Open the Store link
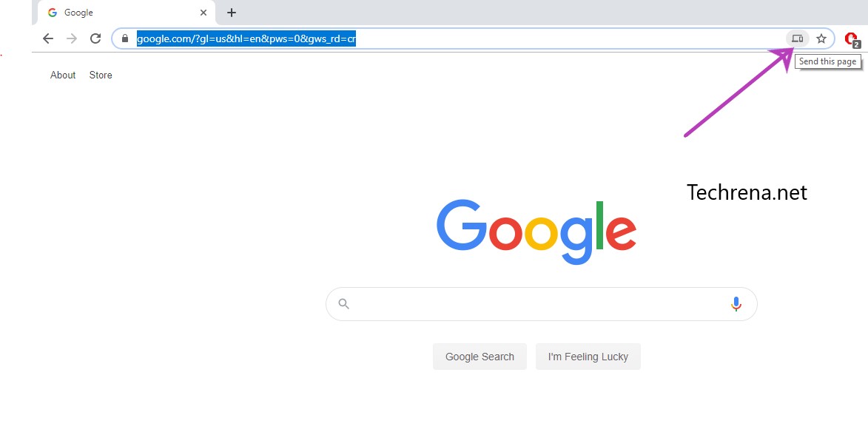The height and width of the screenshot is (435, 868). point(101,75)
